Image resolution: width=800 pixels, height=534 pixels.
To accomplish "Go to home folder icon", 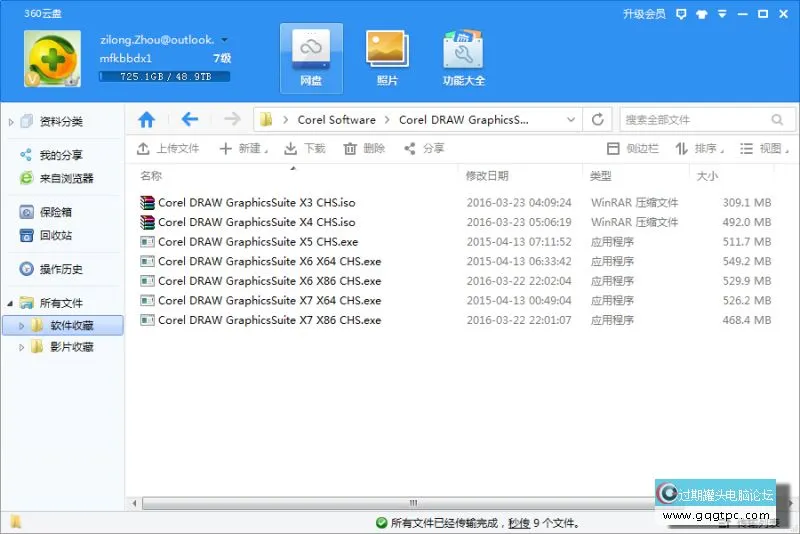I will pyautogui.click(x=146, y=120).
